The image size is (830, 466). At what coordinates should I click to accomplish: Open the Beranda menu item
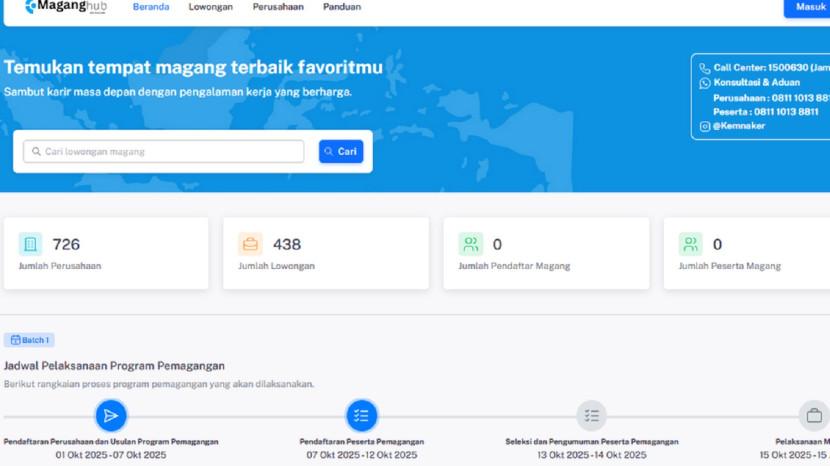click(151, 7)
